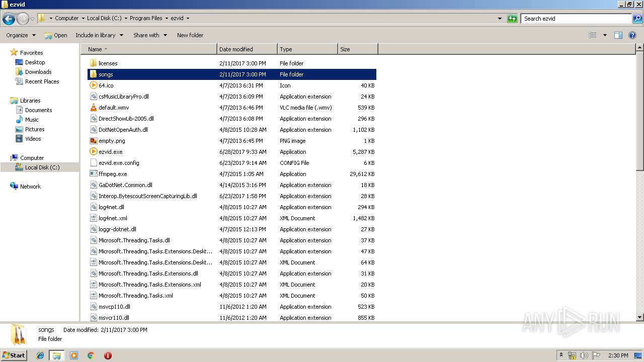The height and width of the screenshot is (362, 644).
Task: Click the Start button
Action: click(x=14, y=355)
